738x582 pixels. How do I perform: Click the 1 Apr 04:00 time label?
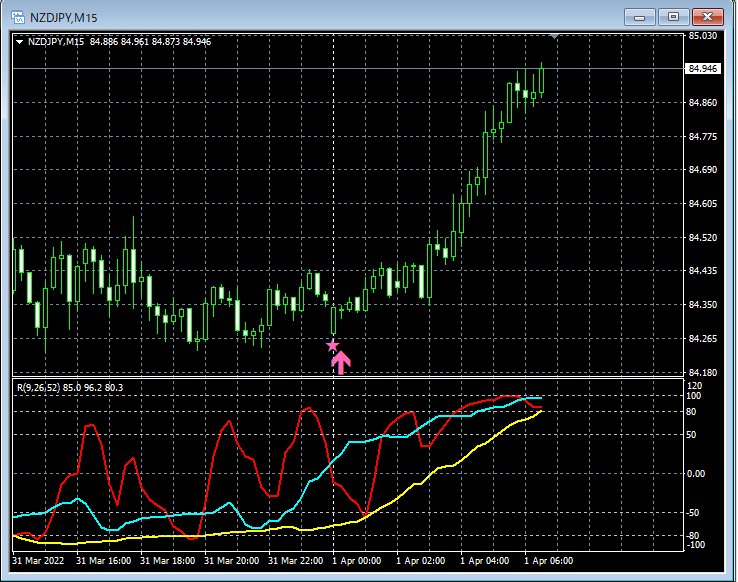(x=485, y=561)
